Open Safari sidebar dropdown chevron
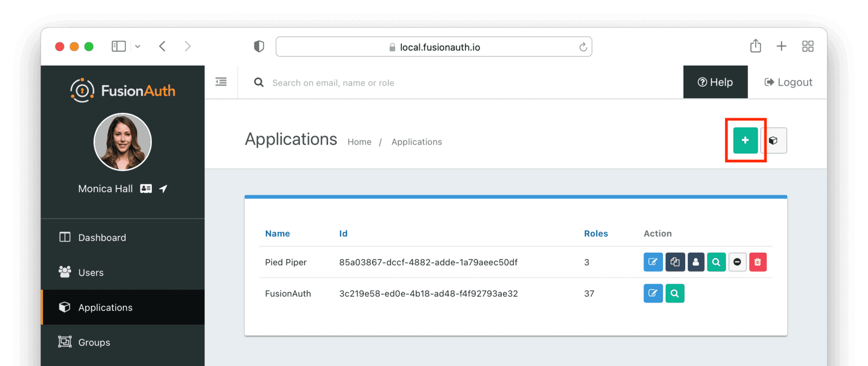 pos(138,47)
